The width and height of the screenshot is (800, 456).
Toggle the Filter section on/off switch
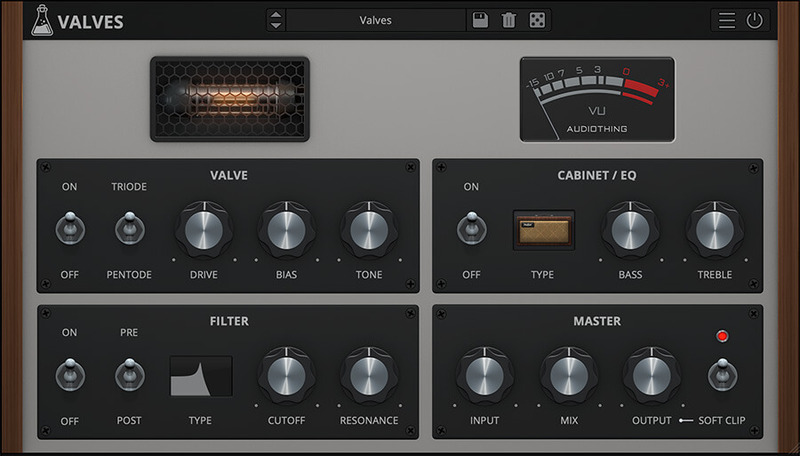69,376
